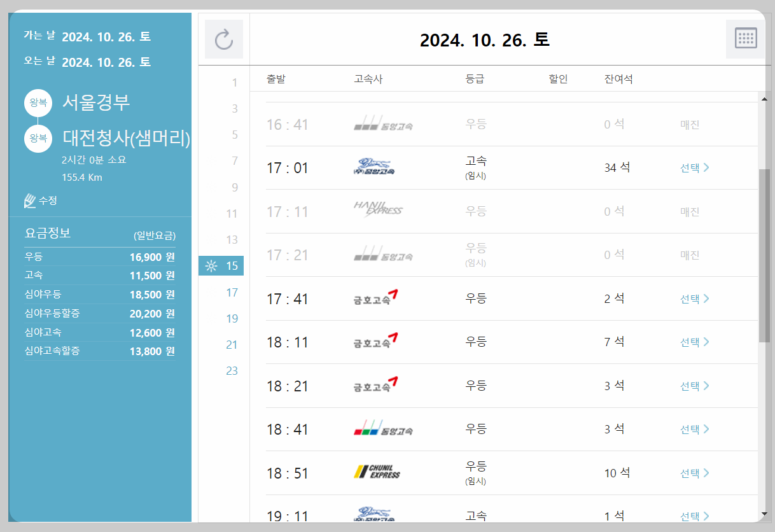Click the 수정 edit pencil icon

coord(30,200)
